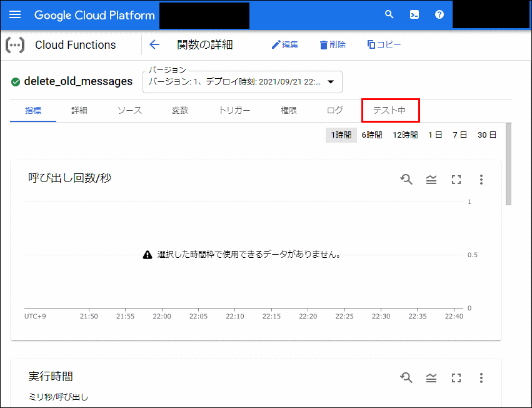Open the バージョン version dropdown

[243, 82]
